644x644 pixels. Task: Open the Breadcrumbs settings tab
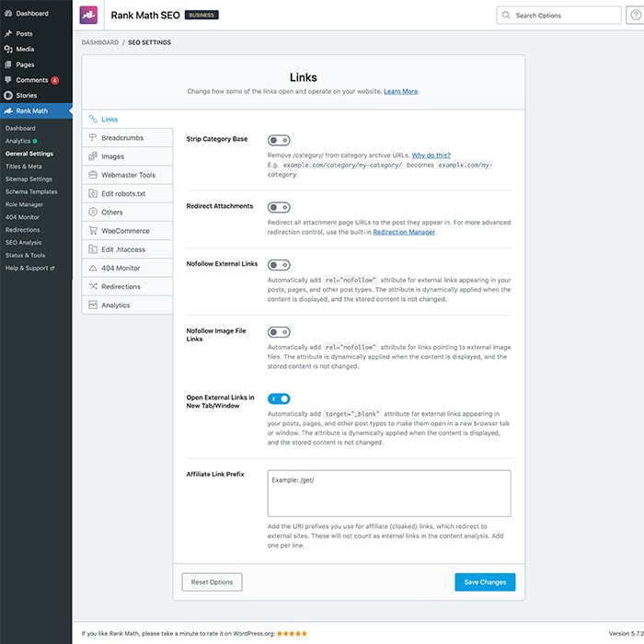click(127, 138)
